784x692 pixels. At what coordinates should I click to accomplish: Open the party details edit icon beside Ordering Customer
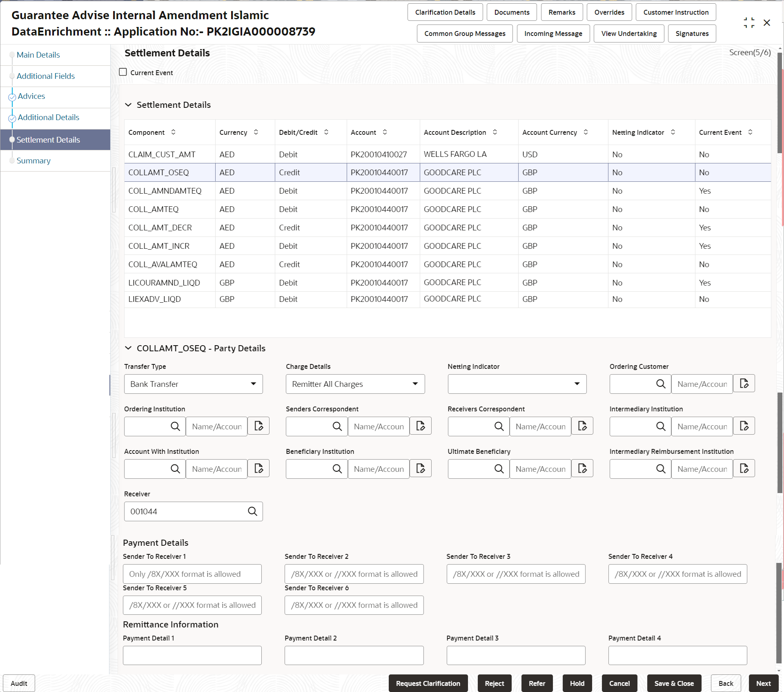click(744, 384)
